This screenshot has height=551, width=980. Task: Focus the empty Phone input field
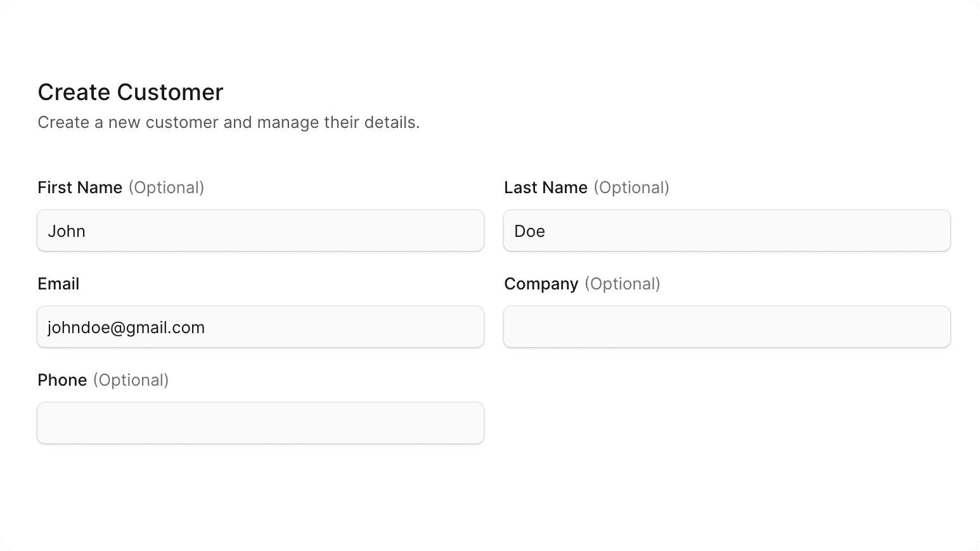click(260, 423)
